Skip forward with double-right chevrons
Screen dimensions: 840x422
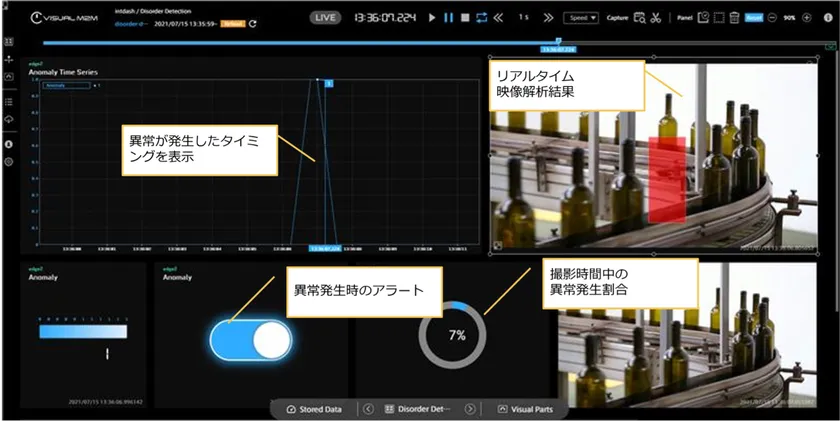coord(547,17)
